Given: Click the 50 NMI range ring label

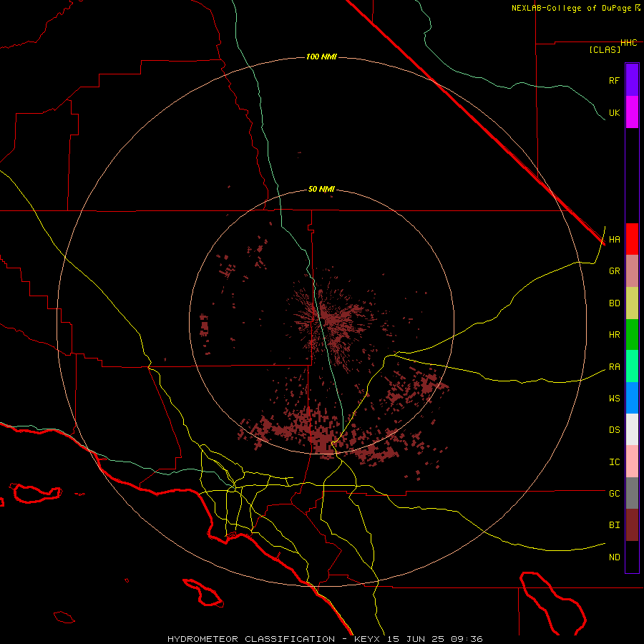Looking at the screenshot, I should 321,189.
